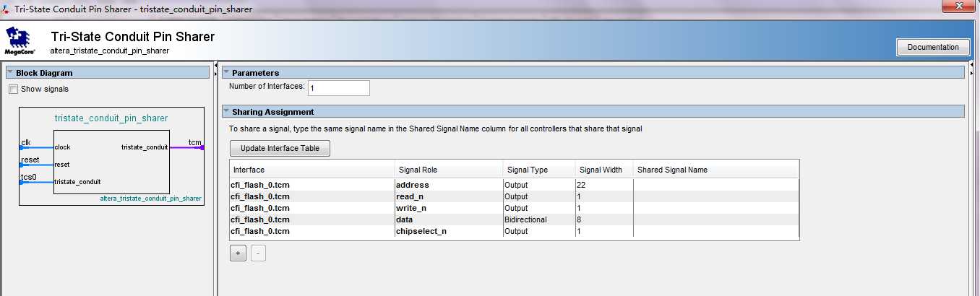
Task: Click the MegaCore logo icon
Action: 19,42
